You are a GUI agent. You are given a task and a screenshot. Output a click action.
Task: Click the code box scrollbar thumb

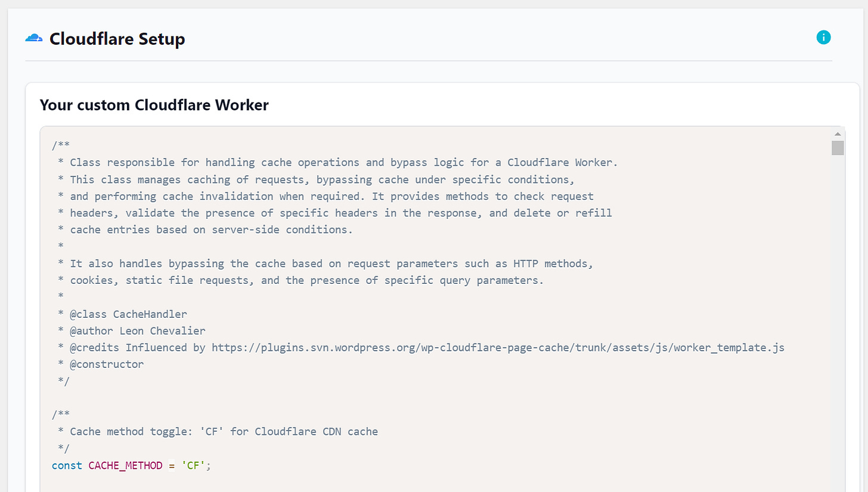pos(838,148)
